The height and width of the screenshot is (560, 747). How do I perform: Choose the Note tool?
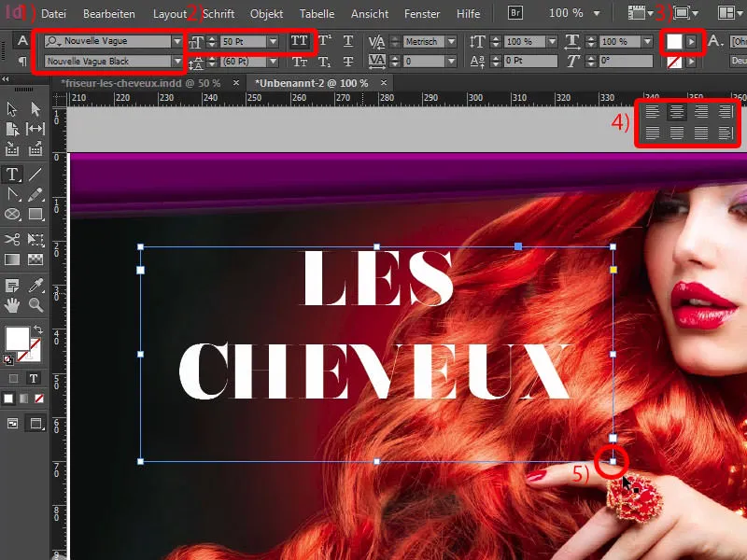pos(12,286)
